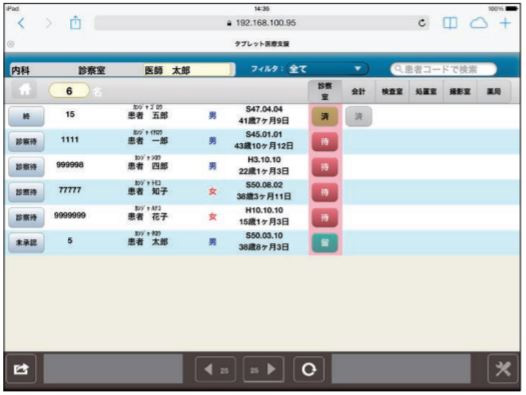The width and height of the screenshot is (526, 395).
Task: Click patient code 1111
Action: click(x=70, y=140)
